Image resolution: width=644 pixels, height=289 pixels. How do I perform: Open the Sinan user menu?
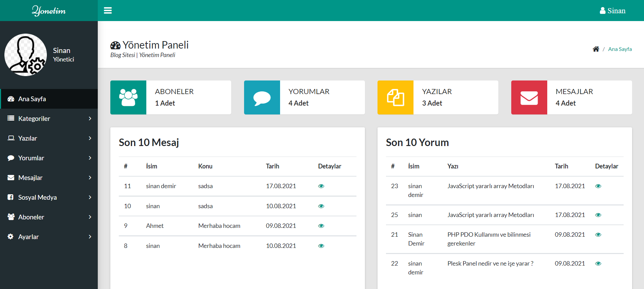click(x=612, y=11)
